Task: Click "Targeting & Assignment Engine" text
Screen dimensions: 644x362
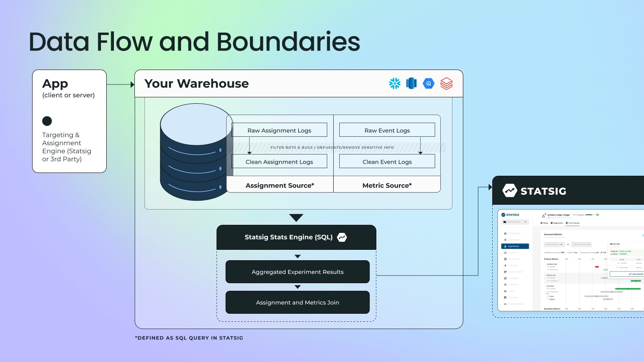Action: click(67, 147)
